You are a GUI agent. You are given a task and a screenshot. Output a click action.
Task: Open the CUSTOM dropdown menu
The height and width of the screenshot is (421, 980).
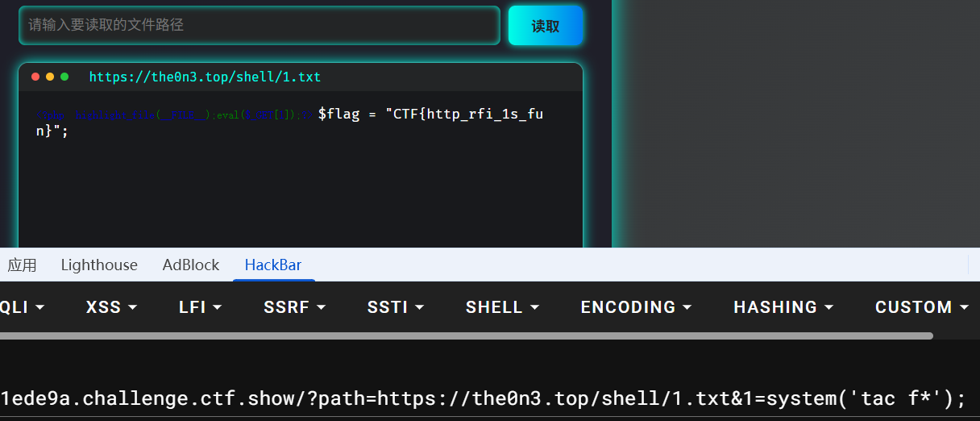coord(921,307)
